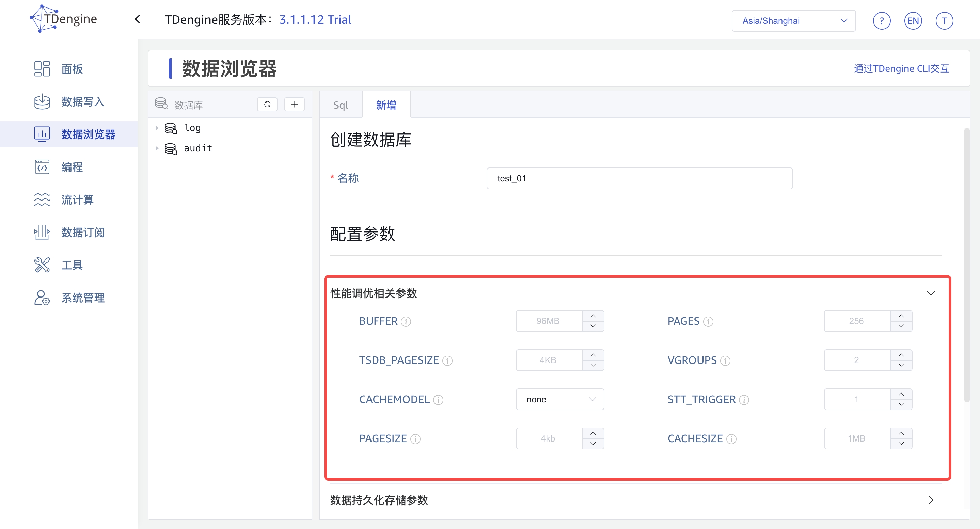Switch language with EN icon
980x529 pixels.
click(x=913, y=21)
